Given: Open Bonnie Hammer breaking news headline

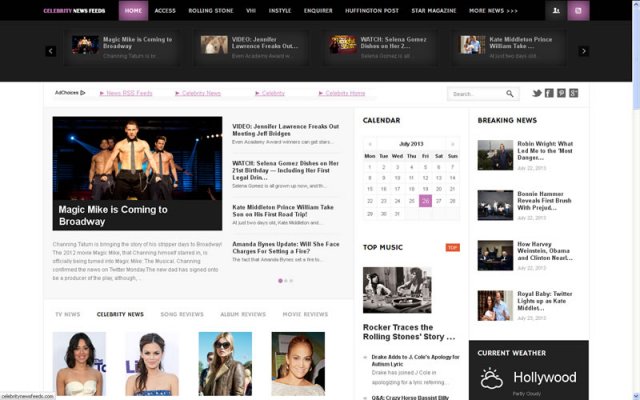Looking at the screenshot, I should pos(544,200).
